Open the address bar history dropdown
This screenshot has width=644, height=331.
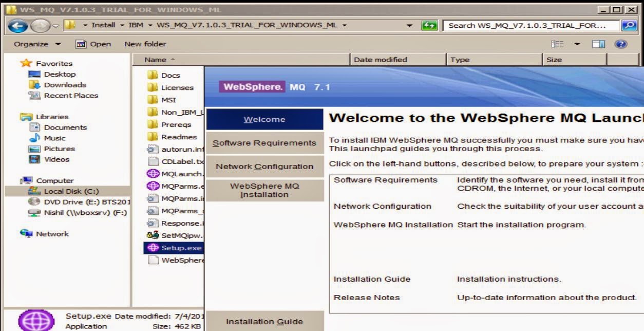[x=409, y=25]
